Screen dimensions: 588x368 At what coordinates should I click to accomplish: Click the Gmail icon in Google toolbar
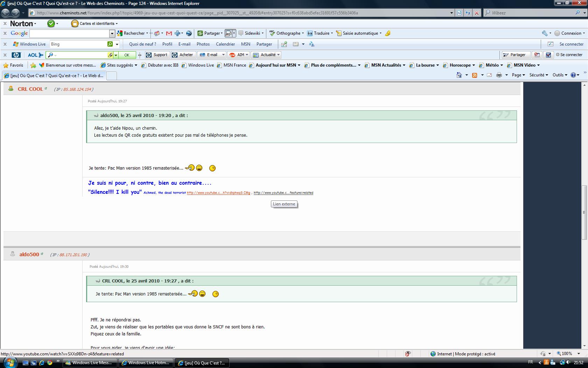pyautogui.click(x=169, y=33)
